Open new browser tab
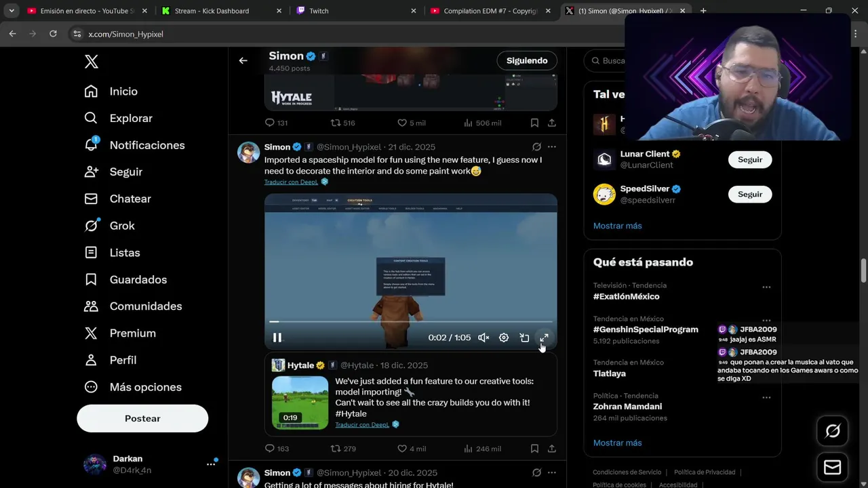The image size is (868, 488). pyautogui.click(x=703, y=11)
